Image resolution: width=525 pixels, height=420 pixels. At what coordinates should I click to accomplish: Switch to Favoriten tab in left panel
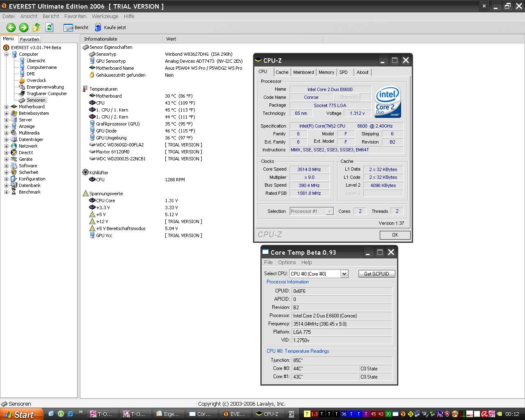[30, 39]
